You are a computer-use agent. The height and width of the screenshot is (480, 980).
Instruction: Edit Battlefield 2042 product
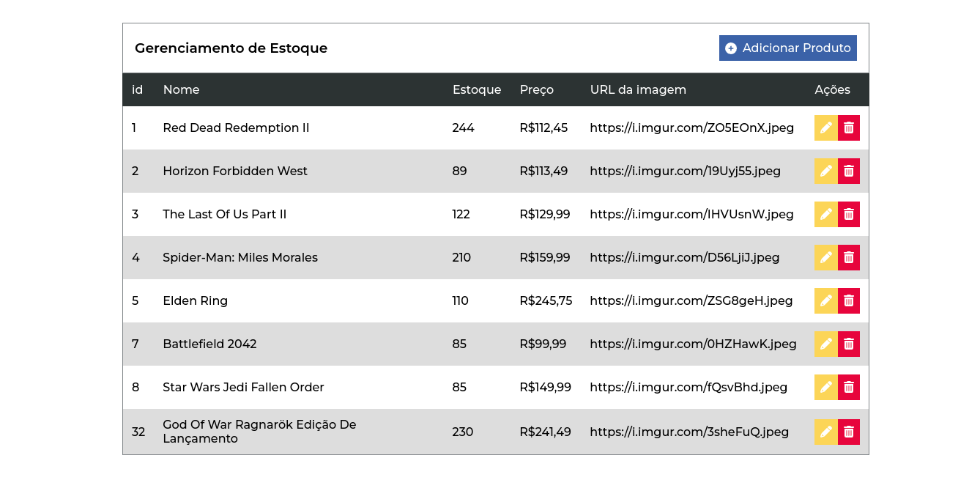(x=825, y=344)
